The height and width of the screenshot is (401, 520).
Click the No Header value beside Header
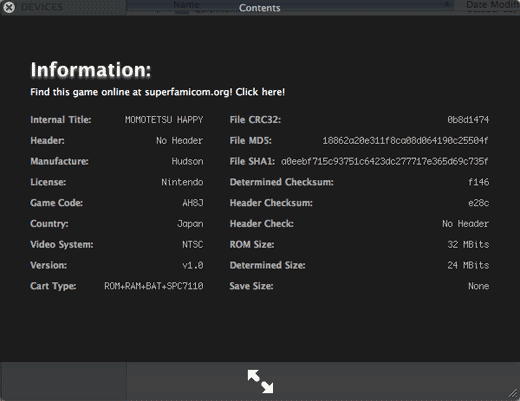(x=180, y=141)
